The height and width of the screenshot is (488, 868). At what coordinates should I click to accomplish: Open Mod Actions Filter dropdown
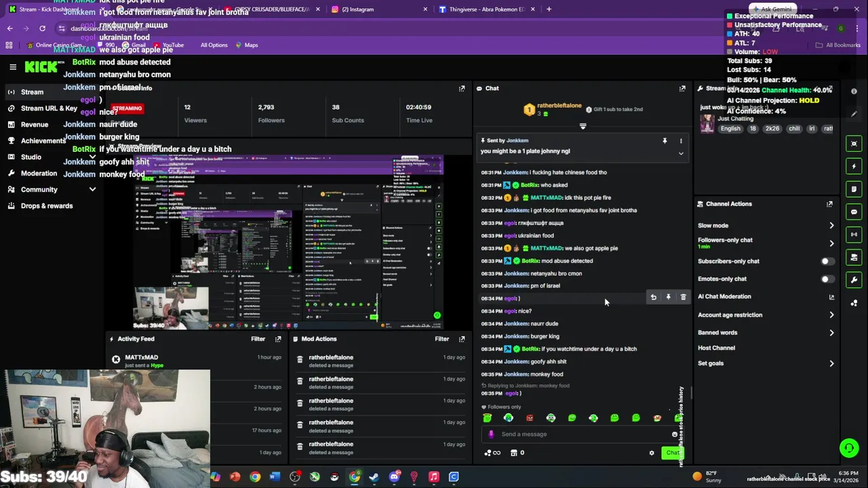click(442, 339)
